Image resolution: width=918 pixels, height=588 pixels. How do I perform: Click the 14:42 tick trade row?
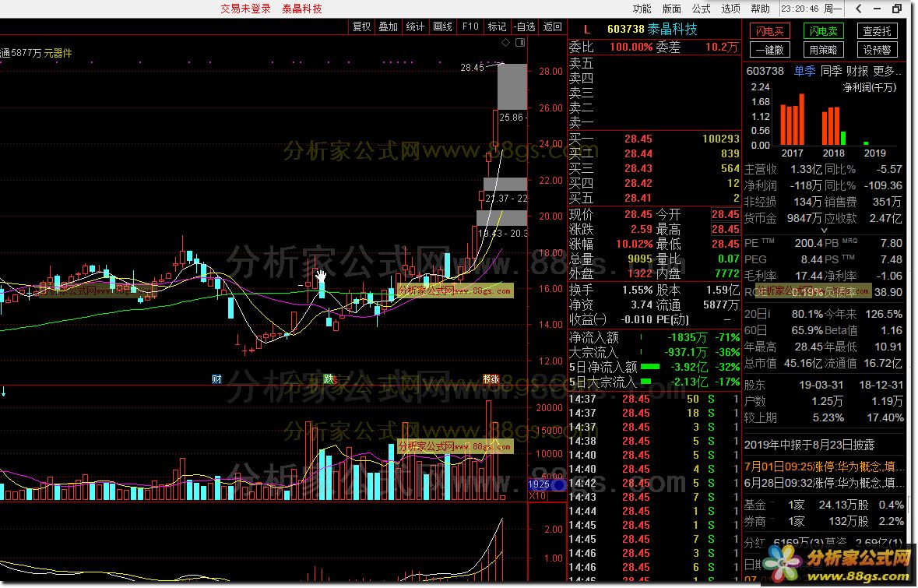(x=654, y=483)
